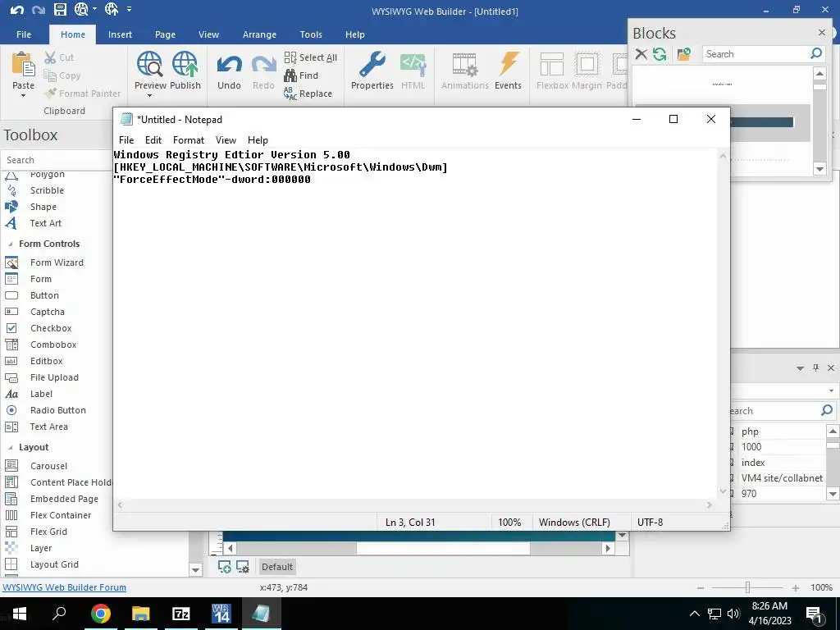Click add page icon beside Default tab
The width and height of the screenshot is (840, 630).
click(225, 567)
